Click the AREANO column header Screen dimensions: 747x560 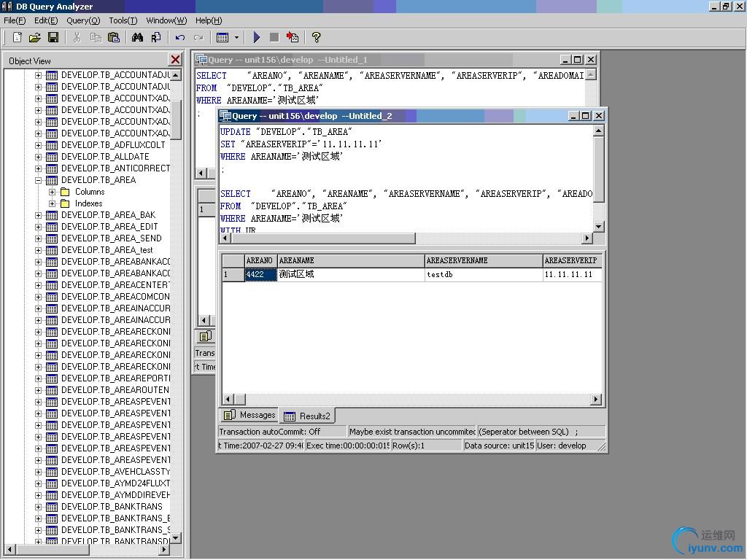(260, 260)
